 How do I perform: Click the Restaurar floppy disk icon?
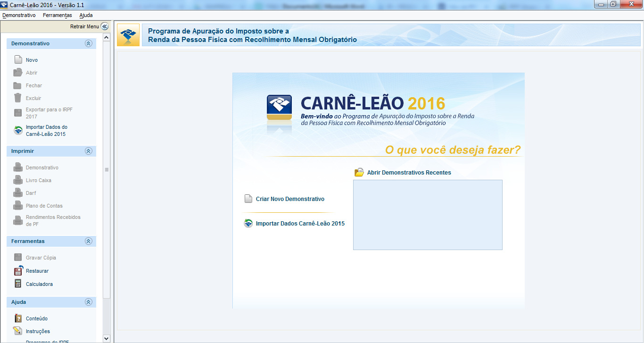pyautogui.click(x=18, y=271)
